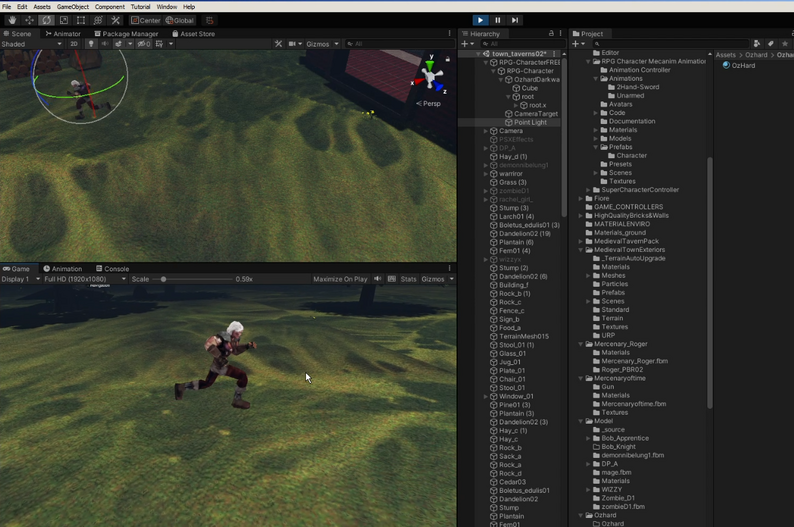Toggle Global handle rotation button
Screen dimensions: 794x527
point(180,20)
